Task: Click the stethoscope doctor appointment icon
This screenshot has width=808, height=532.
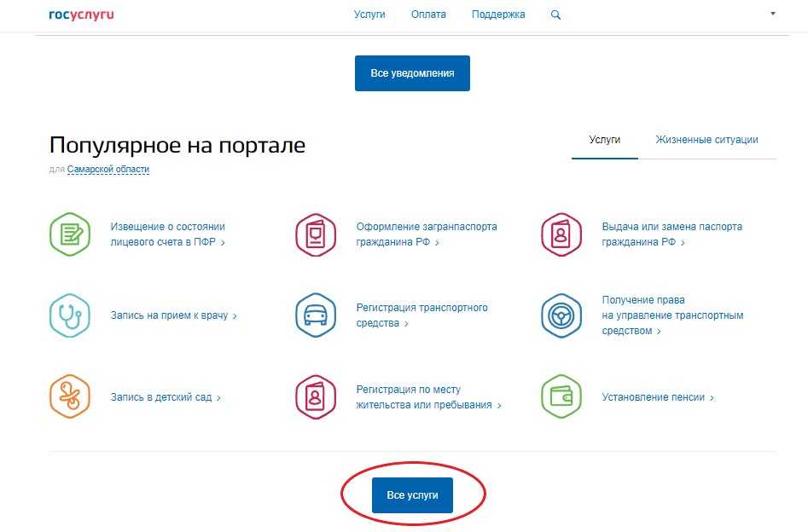Action: (70, 315)
